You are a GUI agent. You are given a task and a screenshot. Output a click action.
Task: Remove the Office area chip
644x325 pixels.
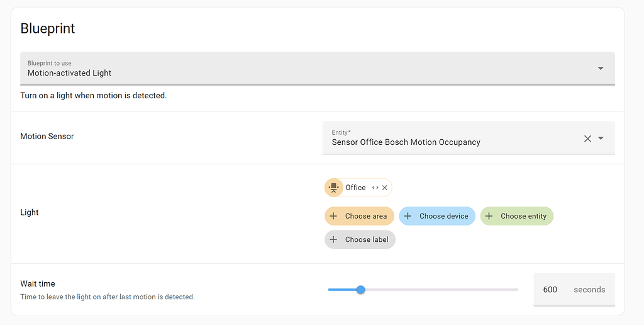(x=385, y=188)
